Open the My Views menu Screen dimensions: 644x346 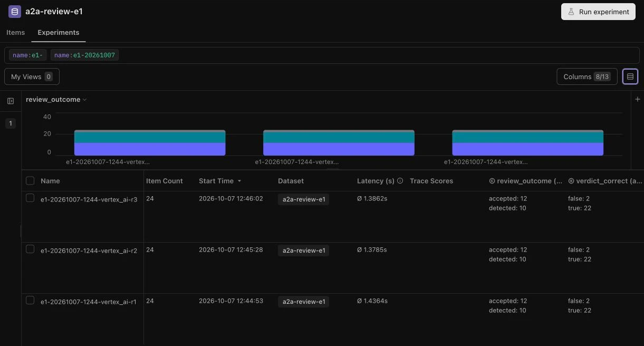pyautogui.click(x=32, y=76)
